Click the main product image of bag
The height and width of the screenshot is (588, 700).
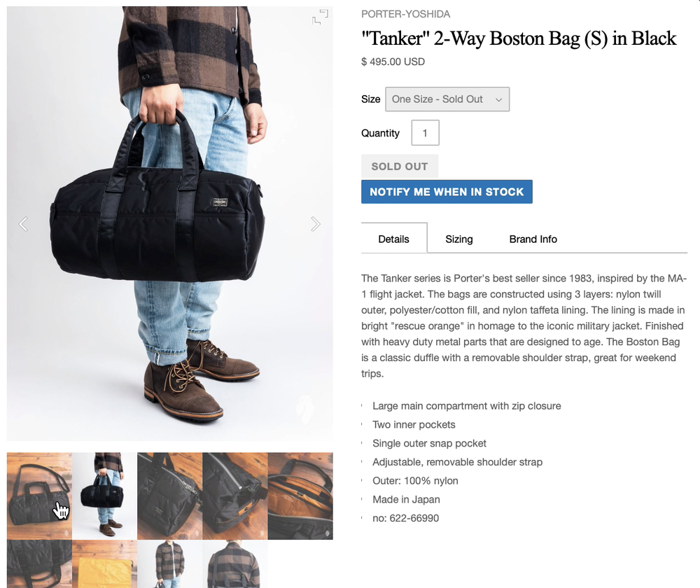[169, 223]
